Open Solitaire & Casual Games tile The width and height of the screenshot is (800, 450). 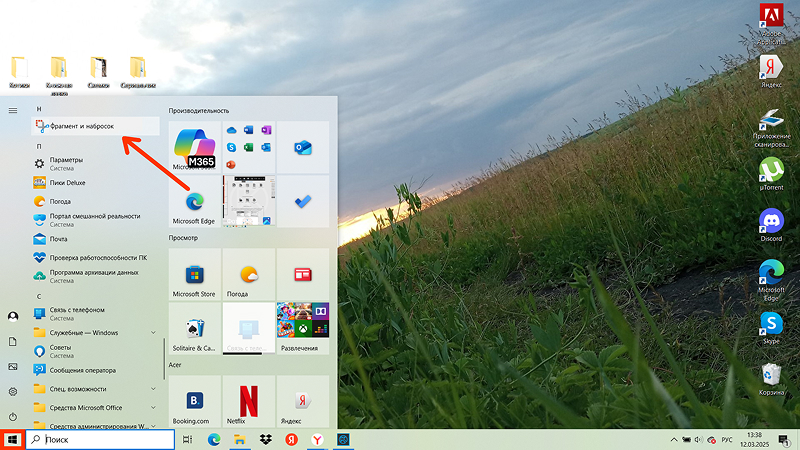coord(194,329)
